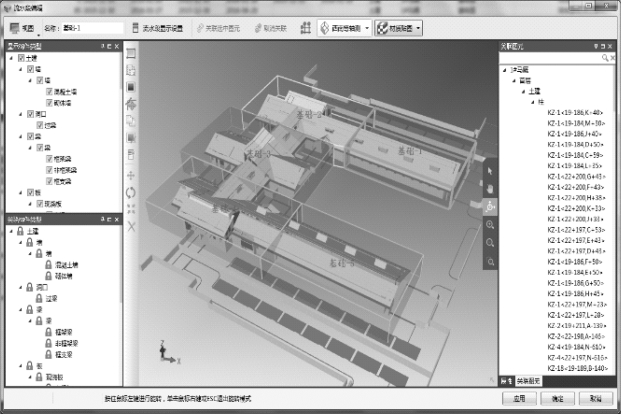This screenshot has width=621, height=414.
Task: Click the zoom in magnifier icon
Action: 490,225
